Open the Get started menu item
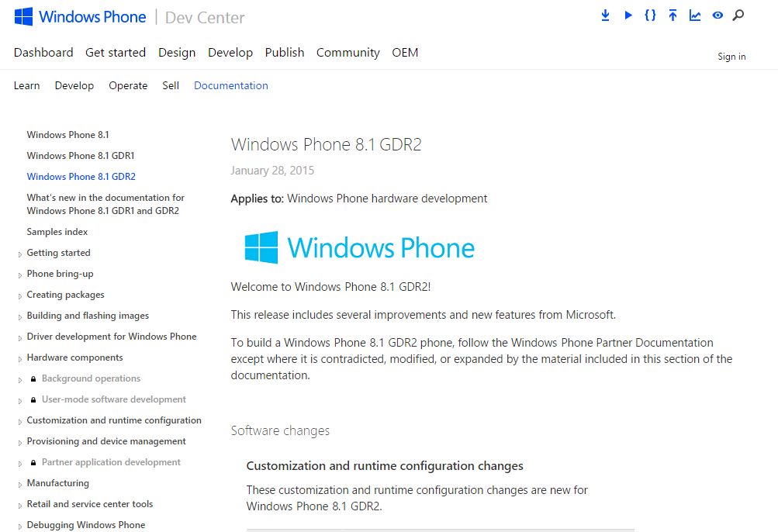The width and height of the screenshot is (778, 532). tap(116, 53)
